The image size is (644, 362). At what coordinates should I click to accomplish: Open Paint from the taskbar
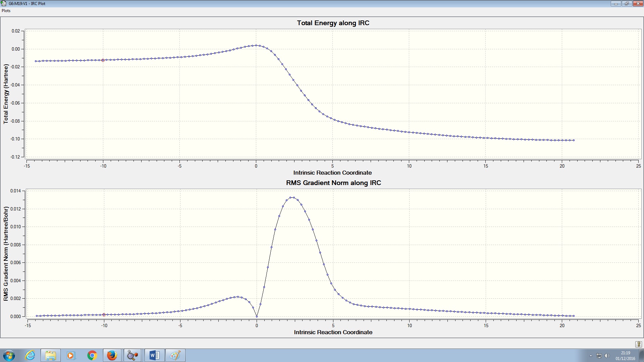point(175,355)
